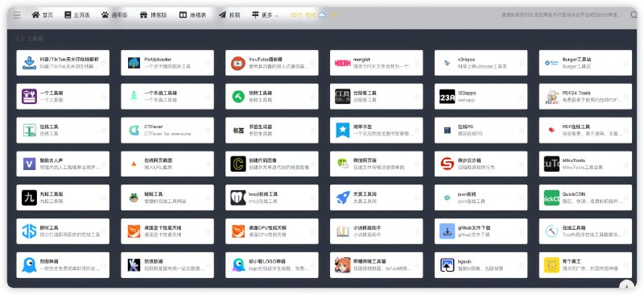Click the green frog icon of 蛙蛙工具
This screenshot has width=644, height=295.
(x=134, y=197)
